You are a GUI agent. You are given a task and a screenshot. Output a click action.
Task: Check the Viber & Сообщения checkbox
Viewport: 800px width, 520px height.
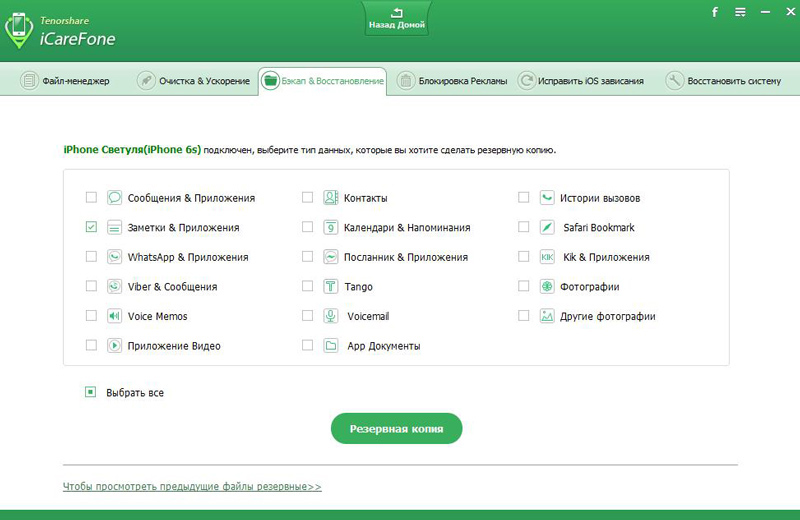pos(91,286)
